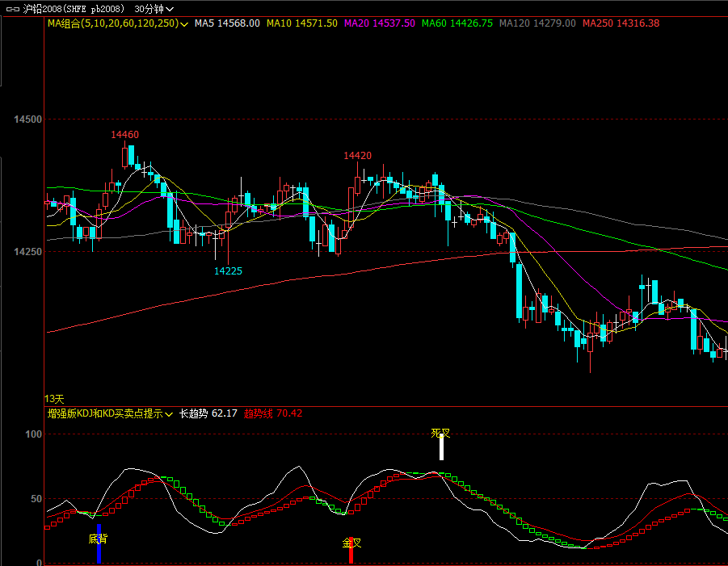Click the 14225 low price label
This screenshot has height=566, width=728.
tap(228, 271)
